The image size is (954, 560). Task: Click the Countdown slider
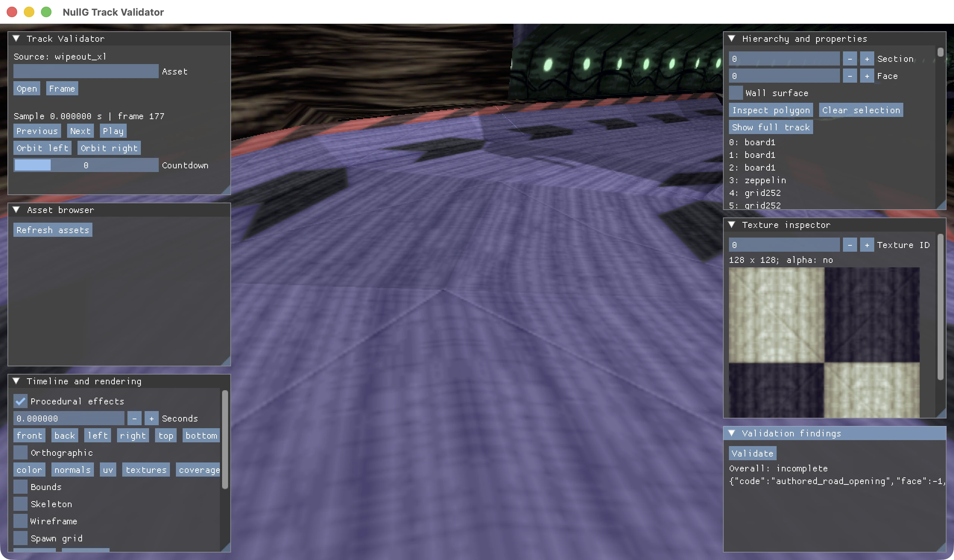click(86, 165)
